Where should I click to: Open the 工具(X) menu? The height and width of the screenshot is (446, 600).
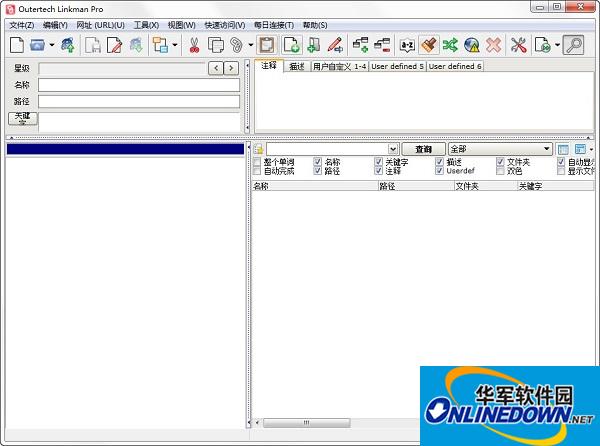pos(146,25)
